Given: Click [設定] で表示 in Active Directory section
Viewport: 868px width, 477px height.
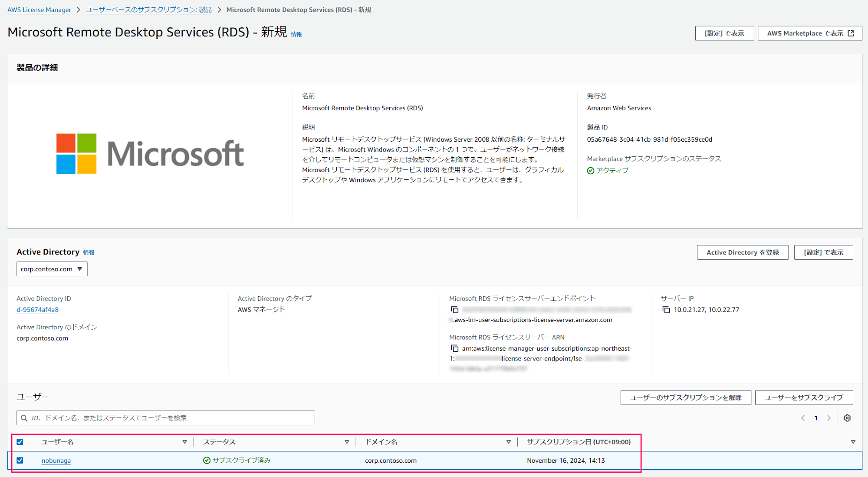Looking at the screenshot, I should pos(823,252).
